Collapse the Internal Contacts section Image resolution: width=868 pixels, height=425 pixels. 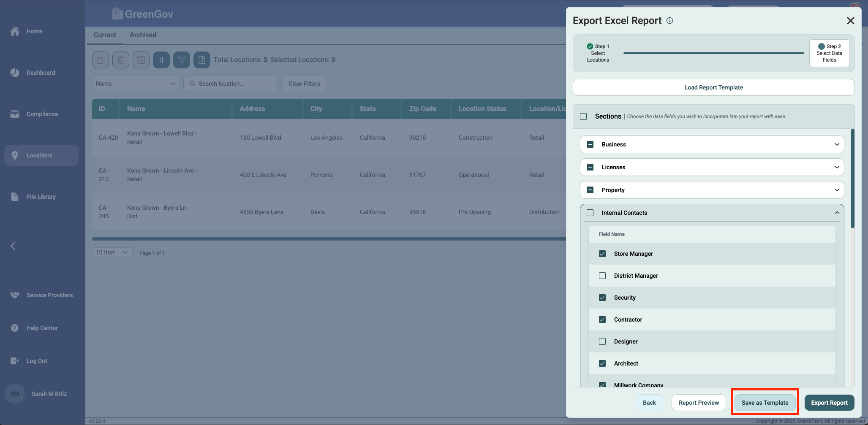click(x=837, y=213)
